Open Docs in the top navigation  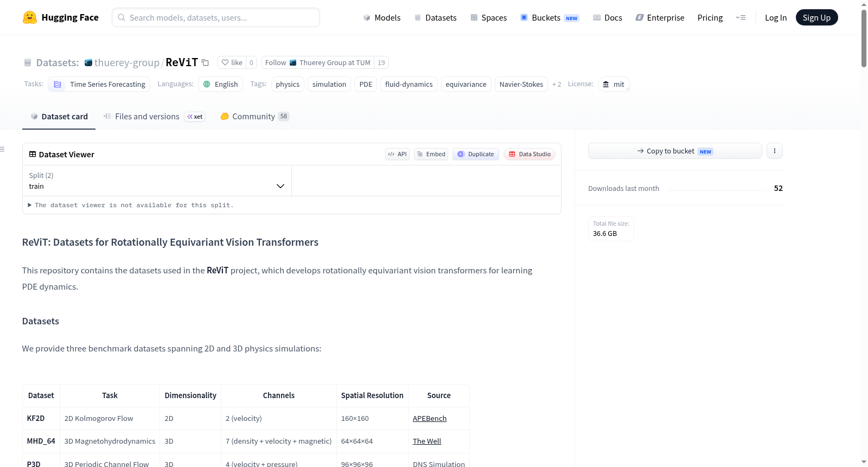608,17
